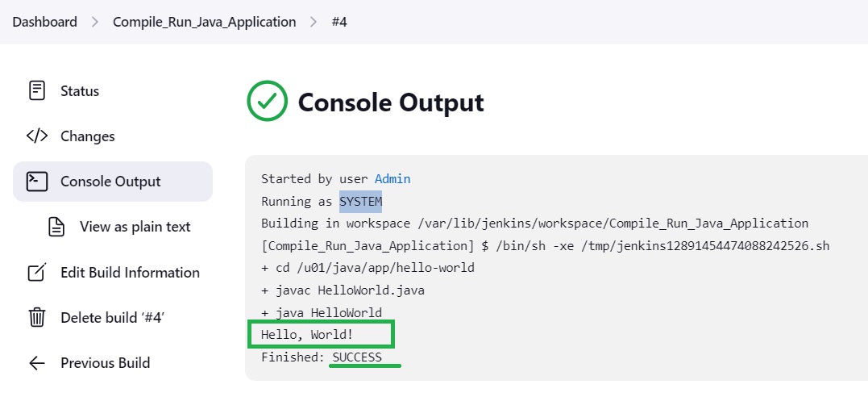Open Compile_Run_Java_Application breadcrumb
The height and width of the screenshot is (401, 868).
pyautogui.click(x=204, y=22)
